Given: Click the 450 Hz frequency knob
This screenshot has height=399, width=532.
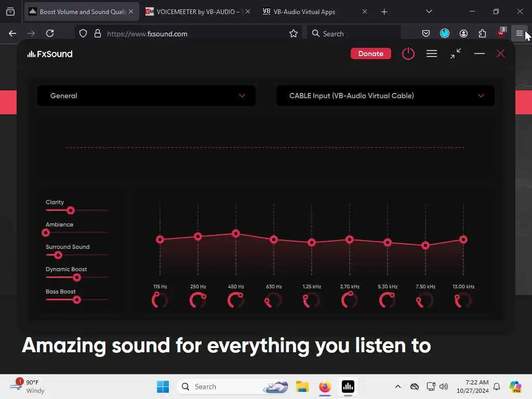Looking at the screenshot, I should tap(236, 300).
